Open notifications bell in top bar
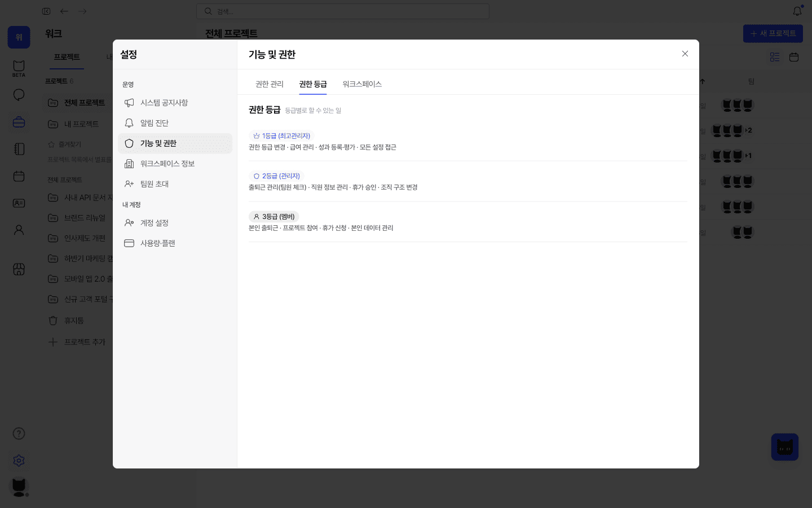 coord(797,11)
